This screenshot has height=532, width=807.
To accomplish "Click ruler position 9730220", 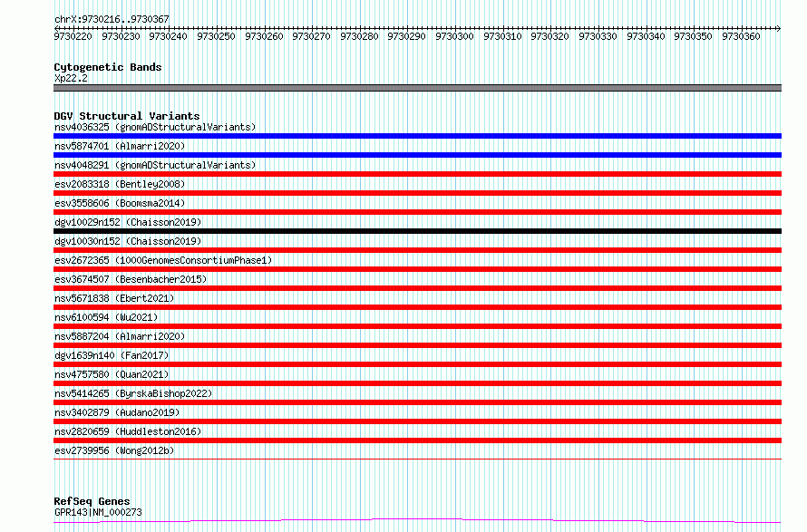I will coord(73,36).
